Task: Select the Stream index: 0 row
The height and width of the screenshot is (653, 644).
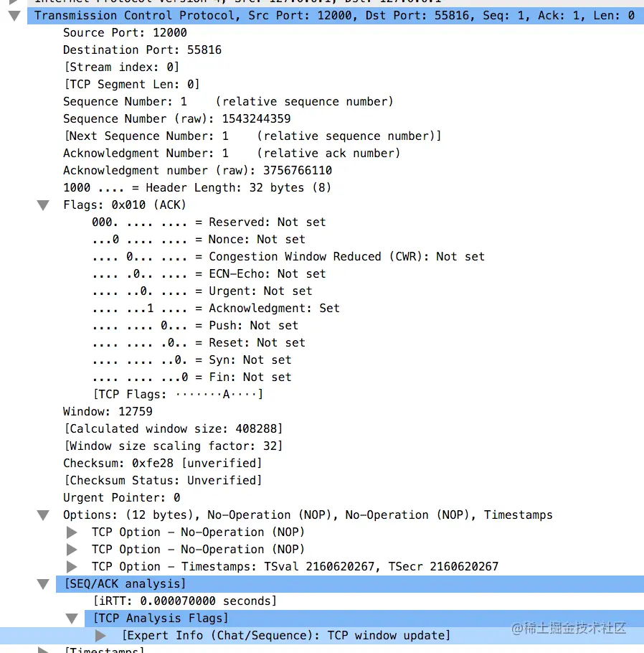Action: (121, 67)
